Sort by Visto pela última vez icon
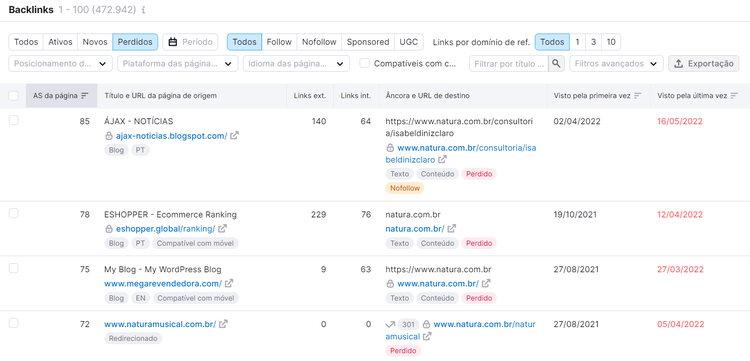The image size is (750, 361). tap(734, 96)
